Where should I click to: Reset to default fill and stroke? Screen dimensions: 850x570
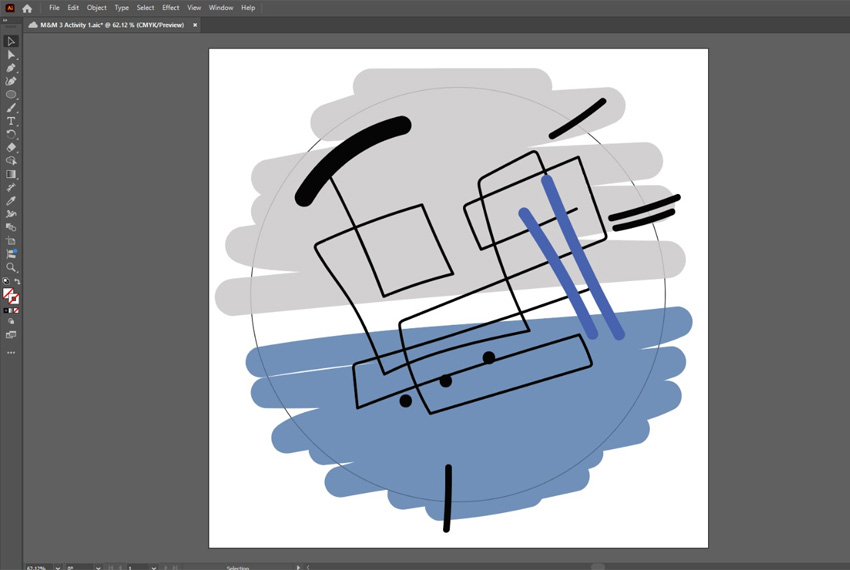[x=6, y=282]
